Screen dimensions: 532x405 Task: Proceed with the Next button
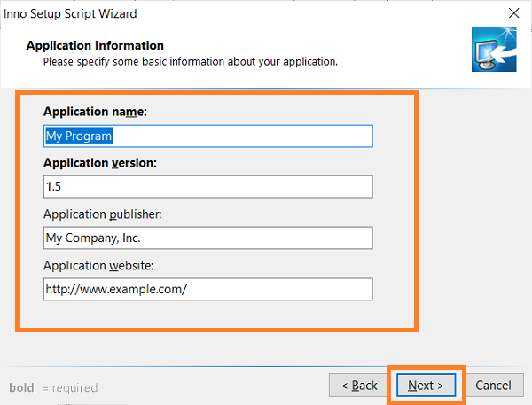[426, 385]
